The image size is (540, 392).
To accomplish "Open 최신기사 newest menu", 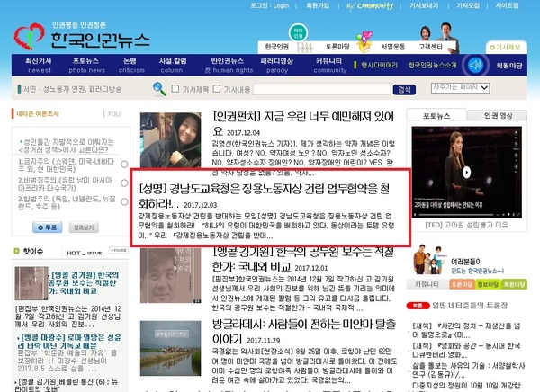I will point(39,65).
